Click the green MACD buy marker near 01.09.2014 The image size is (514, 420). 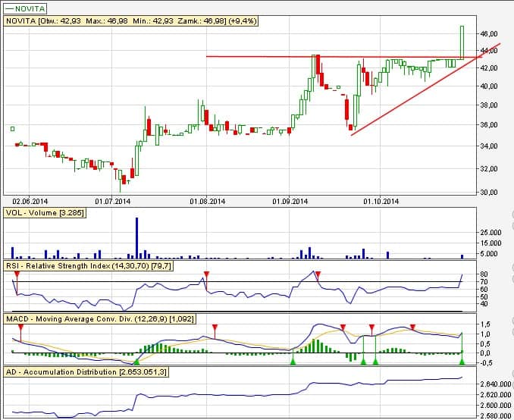[293, 362]
